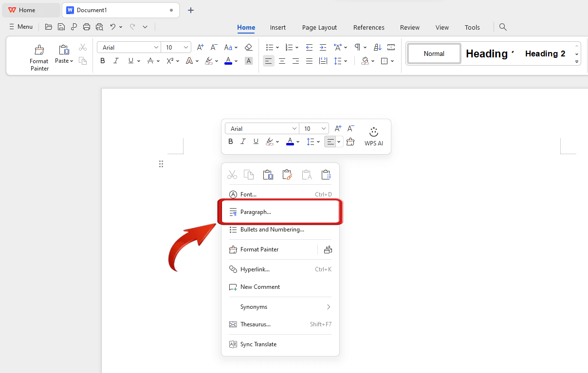Click the Paste Special icon in context menu
The image size is (588, 373).
coord(326,175)
